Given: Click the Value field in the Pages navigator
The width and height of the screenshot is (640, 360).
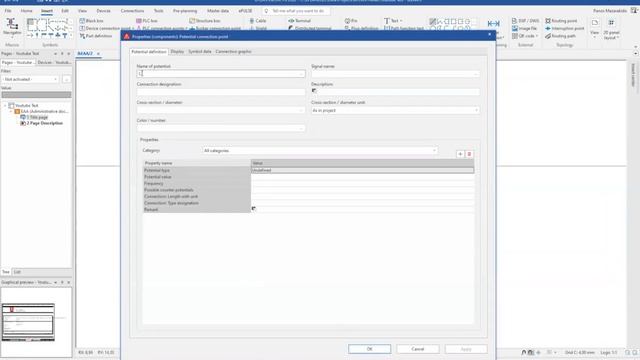Looking at the screenshot, I should [x=36, y=95].
